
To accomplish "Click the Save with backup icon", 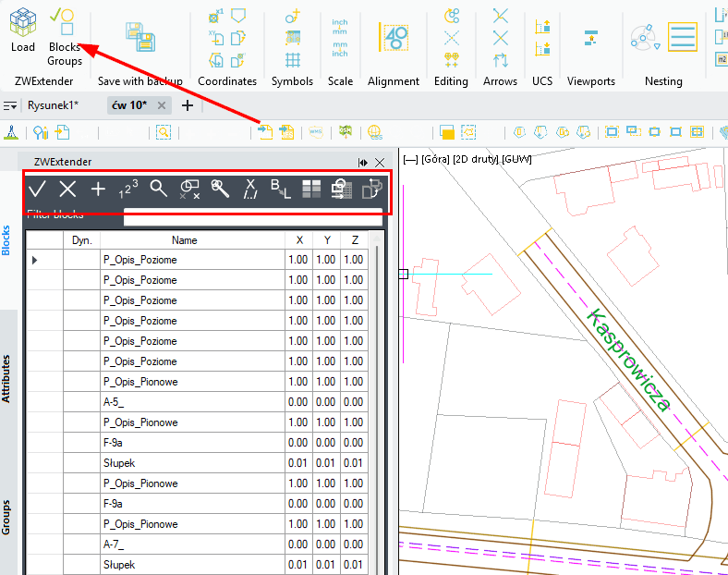I will point(140,37).
